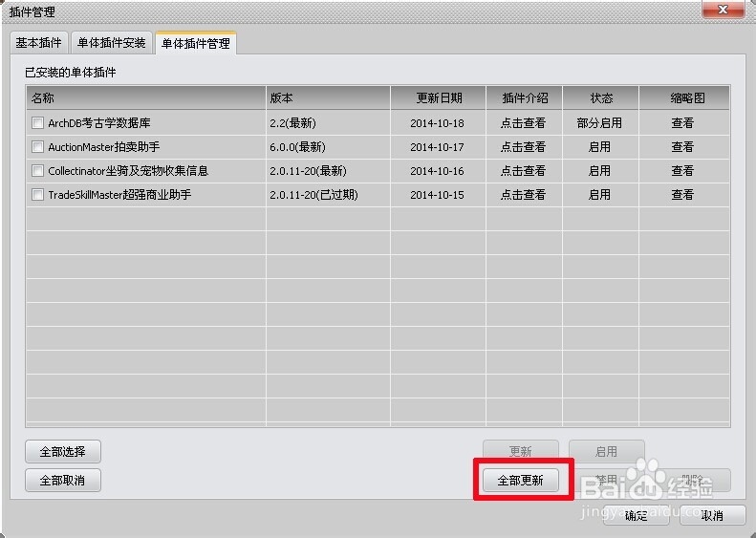Enable the Collectinator坐骑及宠物收集信息 checkbox
This screenshot has height=538, width=756.
(37, 171)
